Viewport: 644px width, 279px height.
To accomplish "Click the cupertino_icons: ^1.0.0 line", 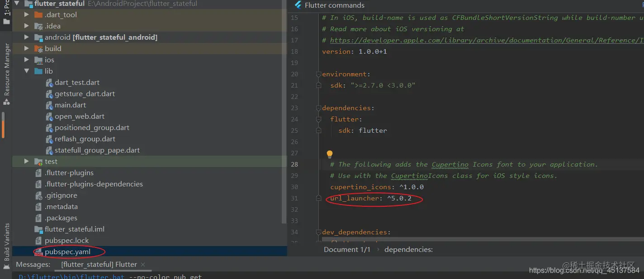I will coord(377,187).
